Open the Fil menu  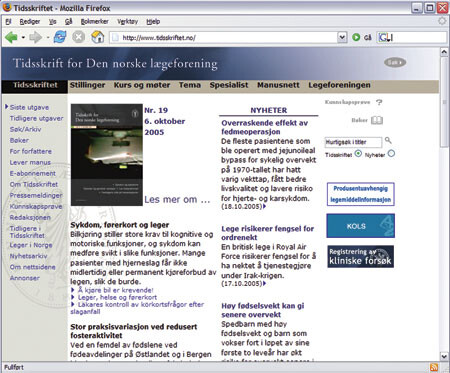pos(8,22)
